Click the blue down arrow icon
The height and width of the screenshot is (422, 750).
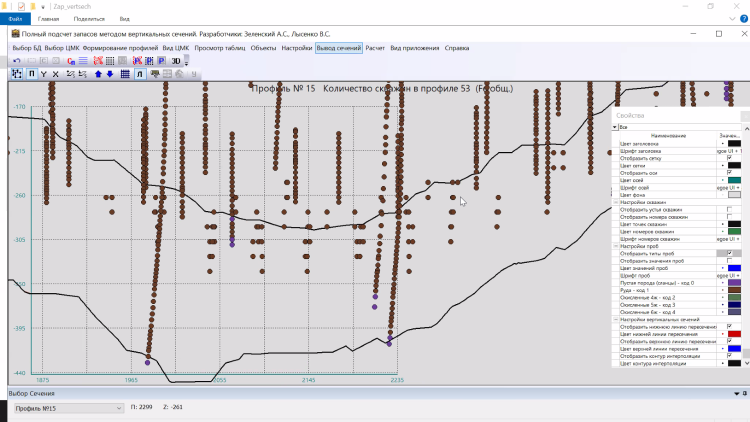pyautogui.click(x=110, y=74)
